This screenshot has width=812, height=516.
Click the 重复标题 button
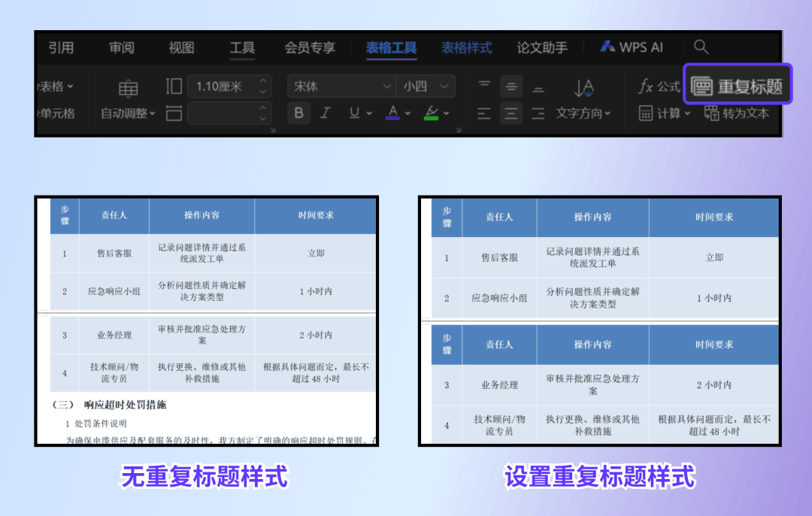(738, 86)
